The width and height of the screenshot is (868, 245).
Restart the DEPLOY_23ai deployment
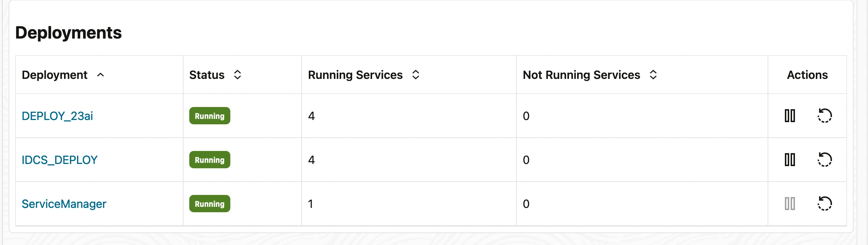(824, 116)
